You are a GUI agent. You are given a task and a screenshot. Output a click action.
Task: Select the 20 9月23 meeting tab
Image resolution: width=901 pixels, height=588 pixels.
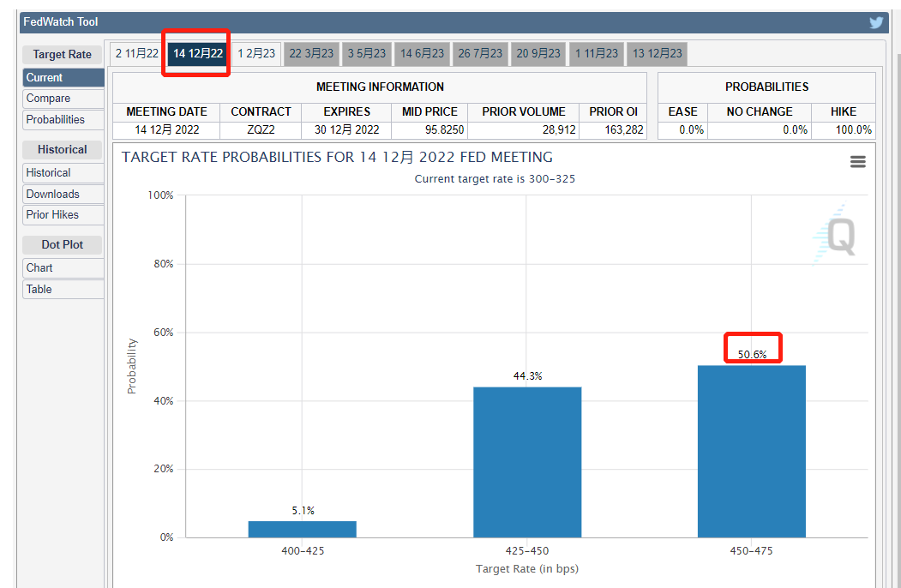click(538, 53)
